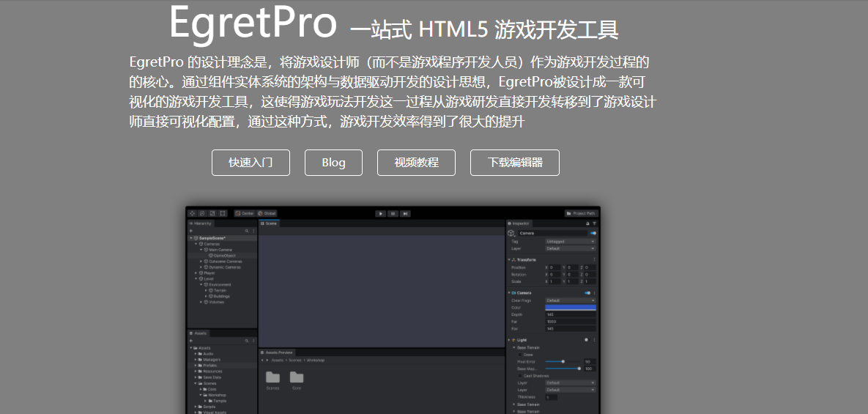The height and width of the screenshot is (414, 868).
Task: Click the Center pivot mode button
Action: point(245,214)
